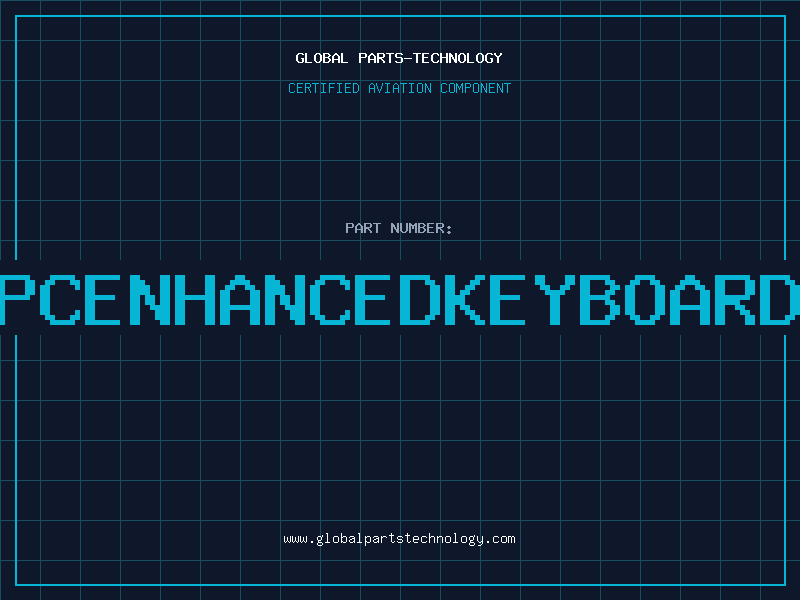
Task: Click the word GLOBAL in the heading
Action: pyautogui.click(x=319, y=58)
